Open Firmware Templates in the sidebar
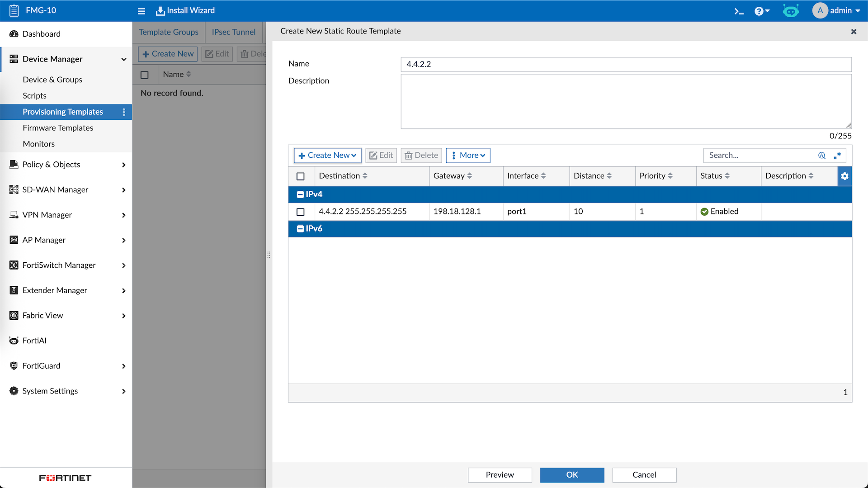This screenshot has height=488, width=868. coord(58,128)
